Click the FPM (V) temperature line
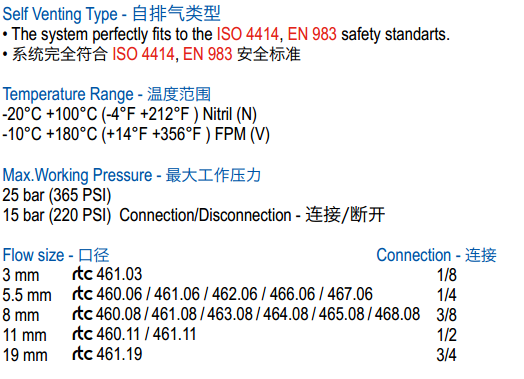This screenshot has height=379, width=524. [x=136, y=134]
